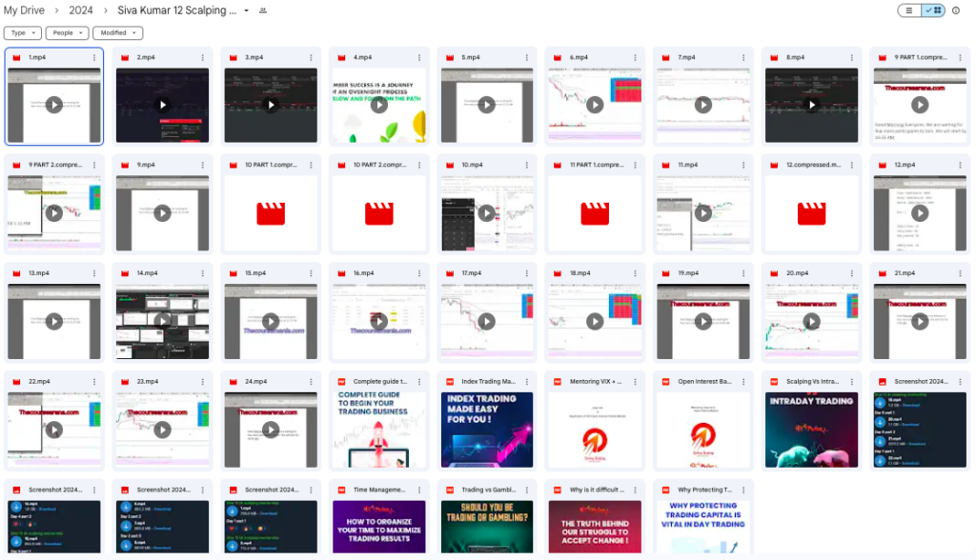Open the view details info icon
This screenshot has width=976, height=560.
coord(956,10)
